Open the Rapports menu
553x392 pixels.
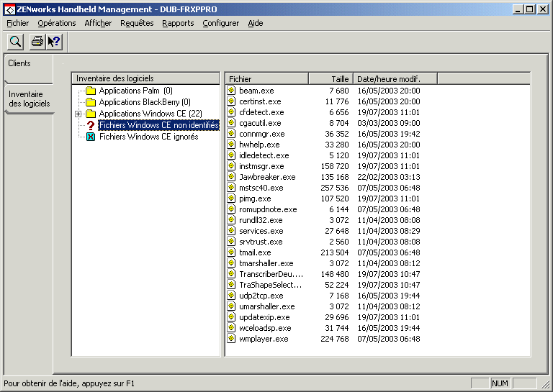point(178,23)
